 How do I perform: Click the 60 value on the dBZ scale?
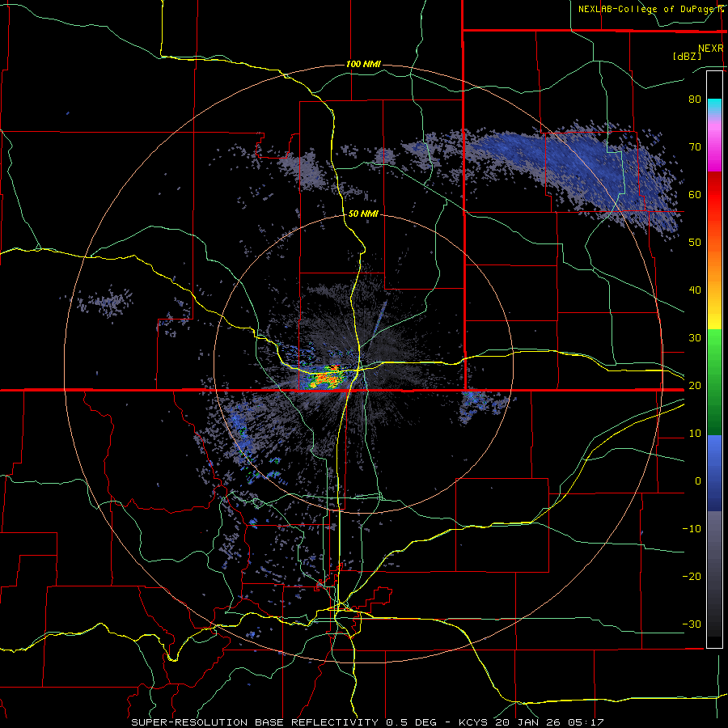(695, 194)
